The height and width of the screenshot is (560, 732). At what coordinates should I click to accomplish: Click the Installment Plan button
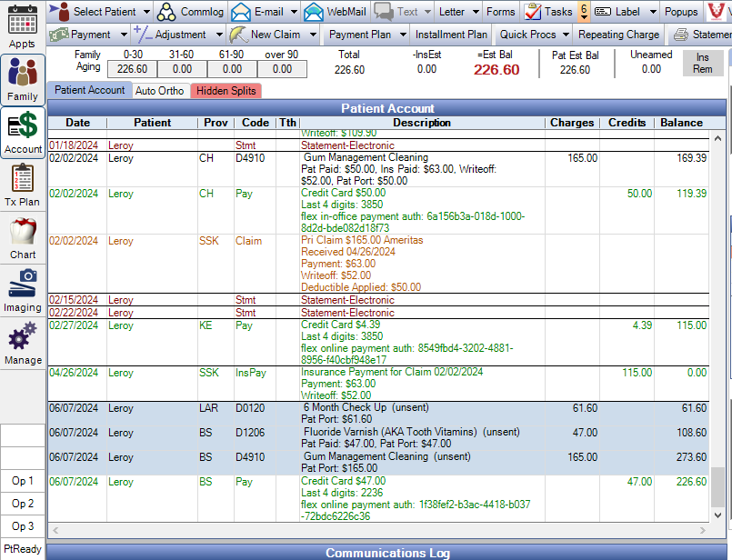click(451, 35)
